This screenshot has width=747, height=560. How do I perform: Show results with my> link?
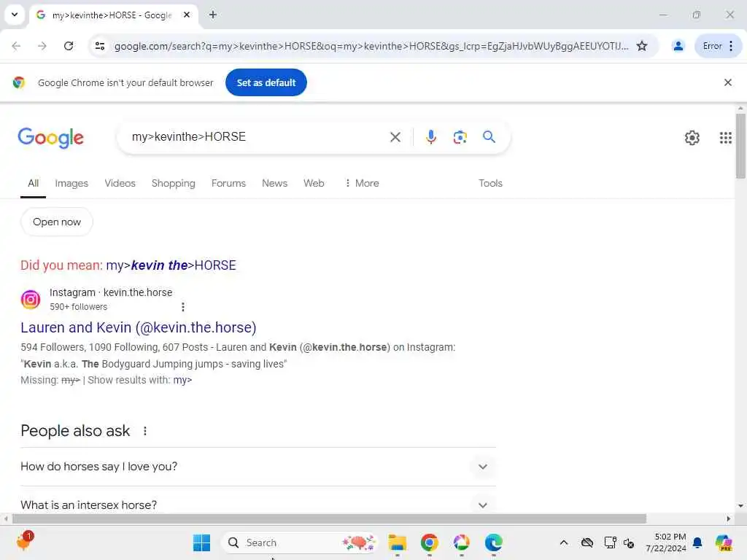click(x=182, y=380)
